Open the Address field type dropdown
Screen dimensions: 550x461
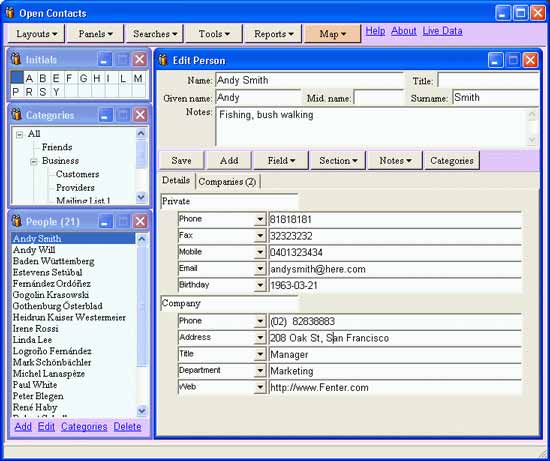[260, 338]
